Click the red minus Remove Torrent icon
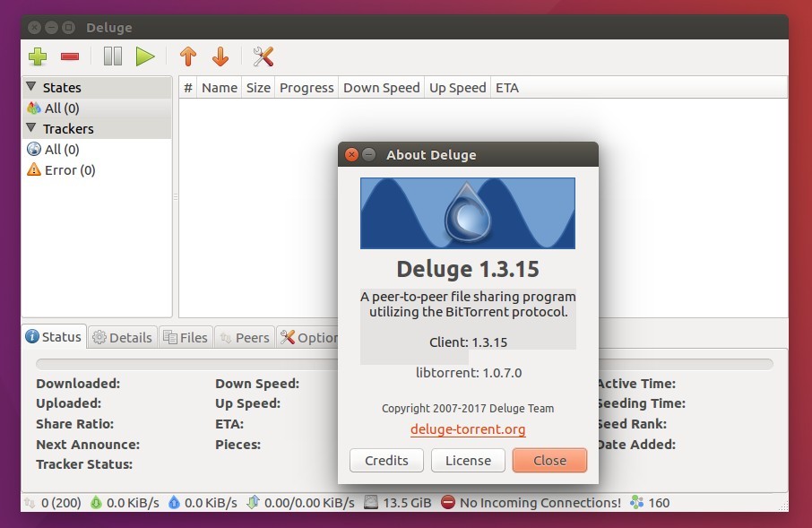Image resolution: width=812 pixels, height=528 pixels. pos(70,56)
